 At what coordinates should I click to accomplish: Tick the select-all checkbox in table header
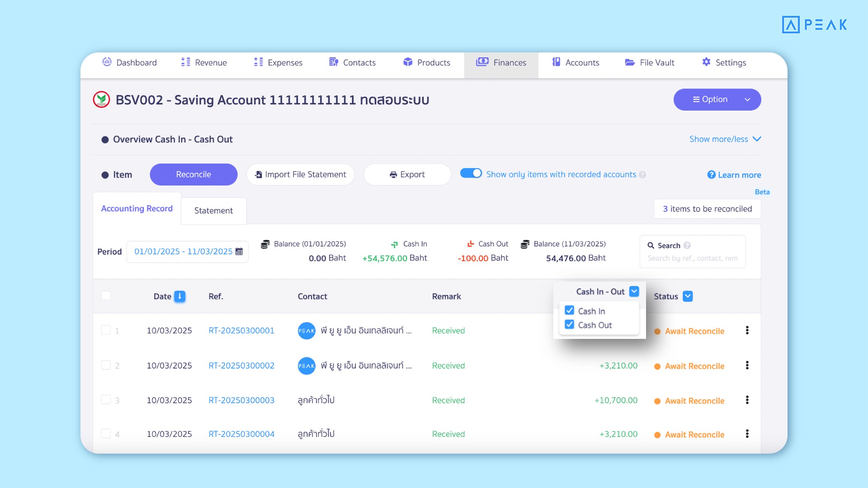click(x=106, y=296)
